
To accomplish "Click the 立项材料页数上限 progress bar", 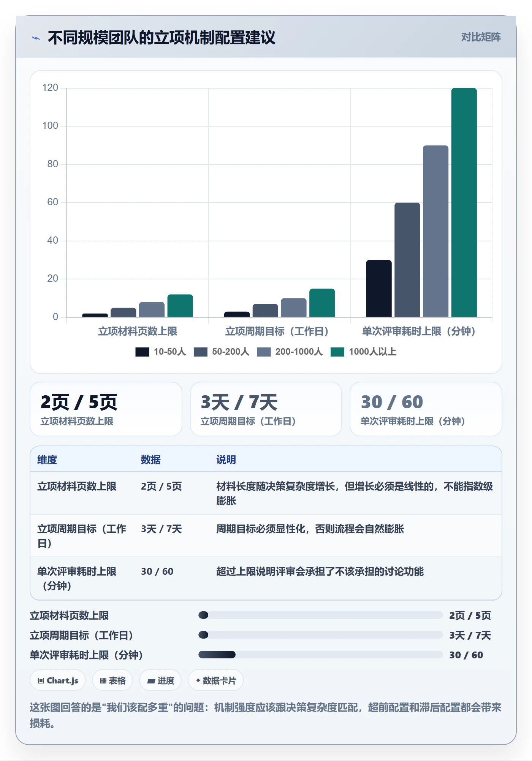I will click(x=320, y=615).
